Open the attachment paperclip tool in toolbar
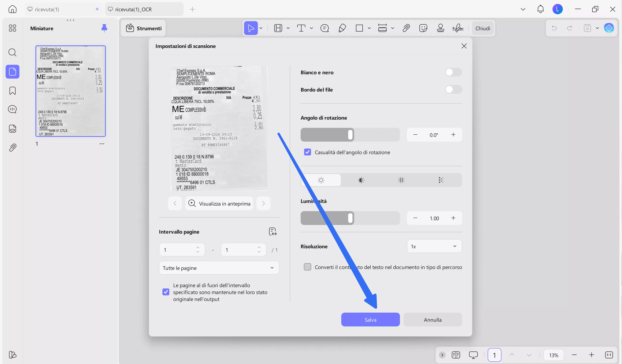The width and height of the screenshot is (622, 364). (x=406, y=28)
